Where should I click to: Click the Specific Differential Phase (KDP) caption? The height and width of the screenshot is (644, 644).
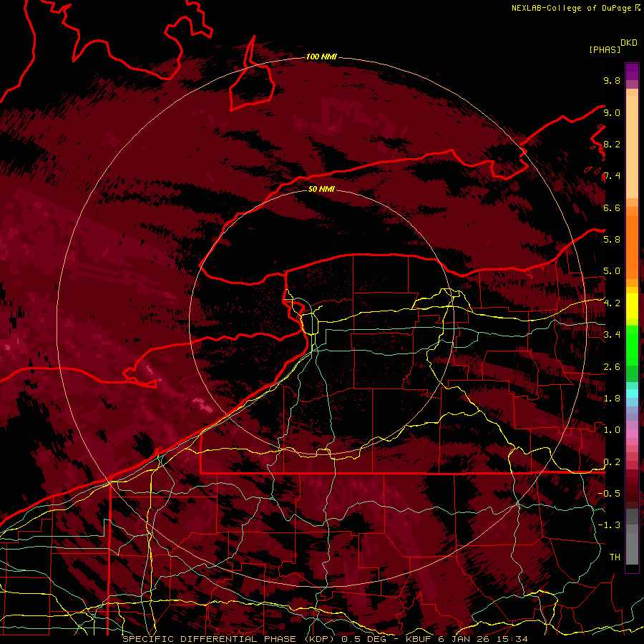point(229,639)
